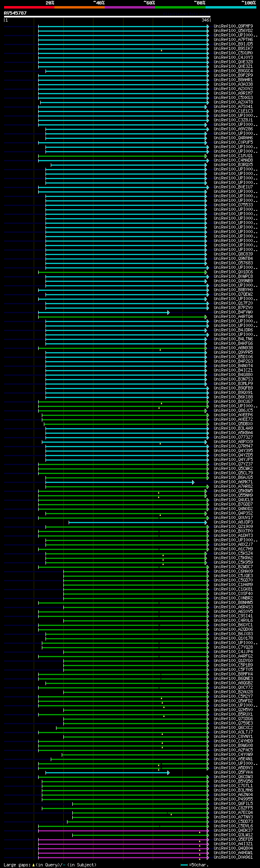Viewport: 260px width, 868px height.
Task: Choose UniRef100_A2X4T8 label
Action: [x=233, y=102]
